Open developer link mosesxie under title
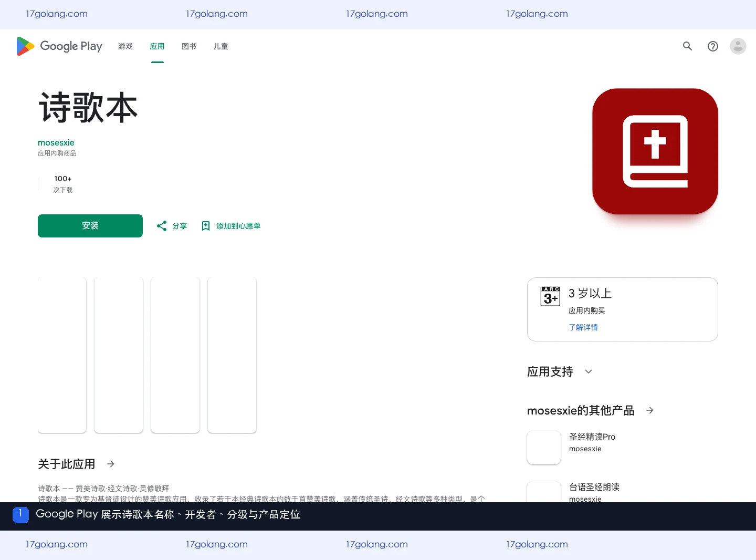This screenshot has height=560, width=756. (56, 142)
